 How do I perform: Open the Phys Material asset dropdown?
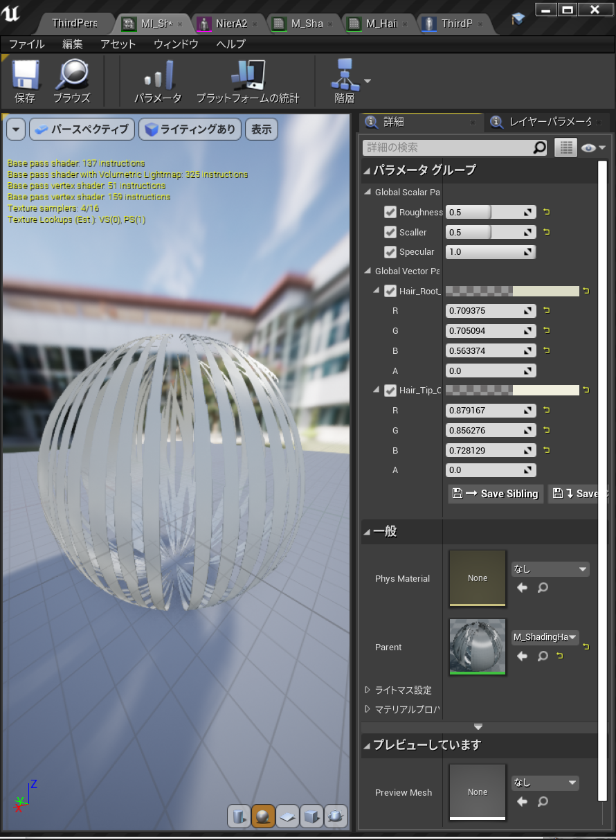550,569
